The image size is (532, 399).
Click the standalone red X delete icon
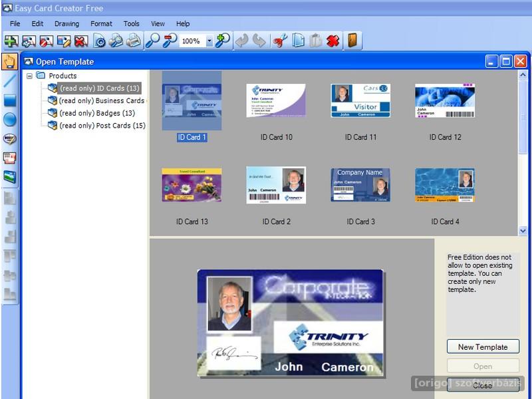coord(333,41)
